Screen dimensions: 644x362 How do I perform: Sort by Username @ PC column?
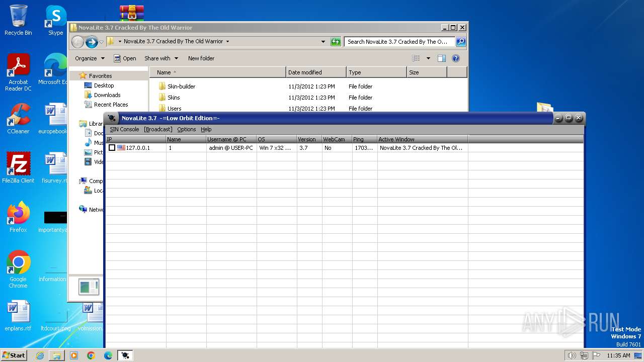[x=231, y=139]
